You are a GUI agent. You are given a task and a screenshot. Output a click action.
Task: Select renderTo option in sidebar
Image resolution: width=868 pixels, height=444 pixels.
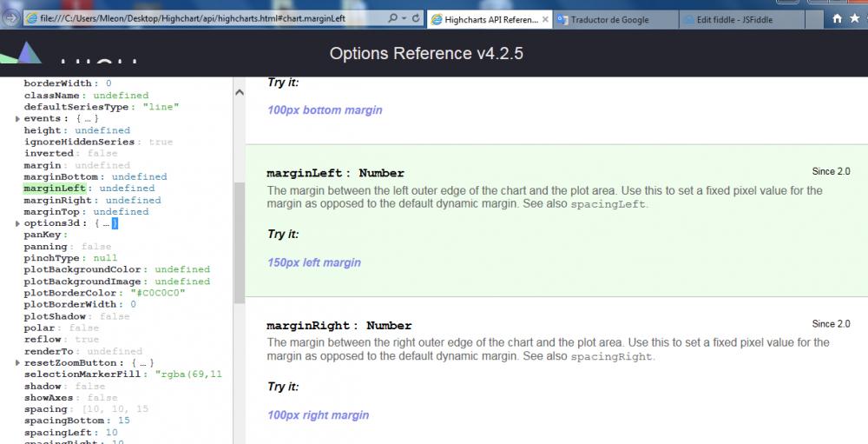pos(49,351)
